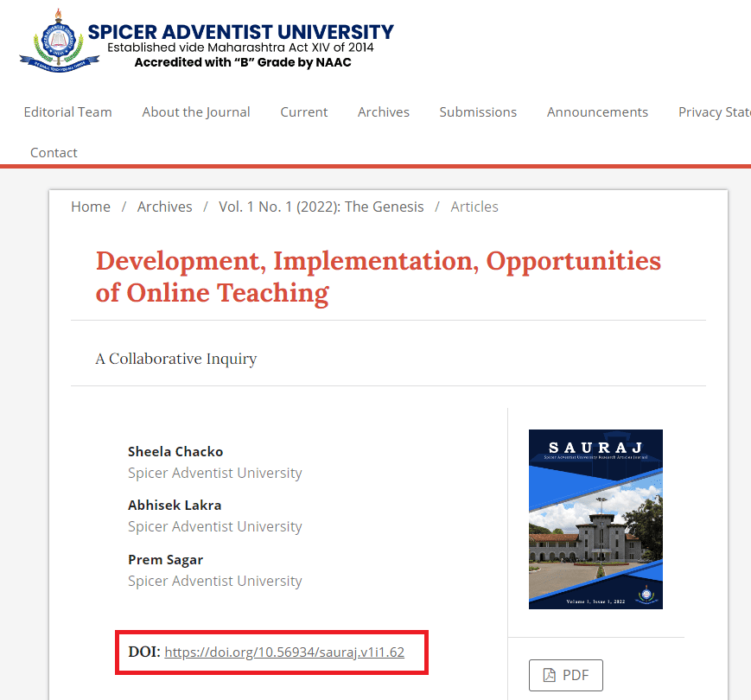Select author name Sheela Chacko

click(x=175, y=451)
